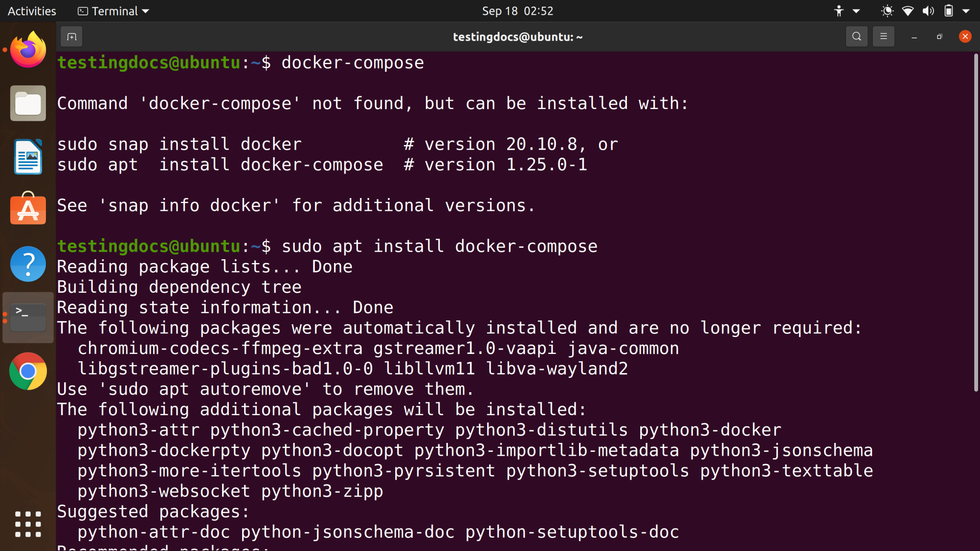Viewport: 980px width, 551px height.
Task: Click the battery indicator in the system tray
Action: point(949,11)
